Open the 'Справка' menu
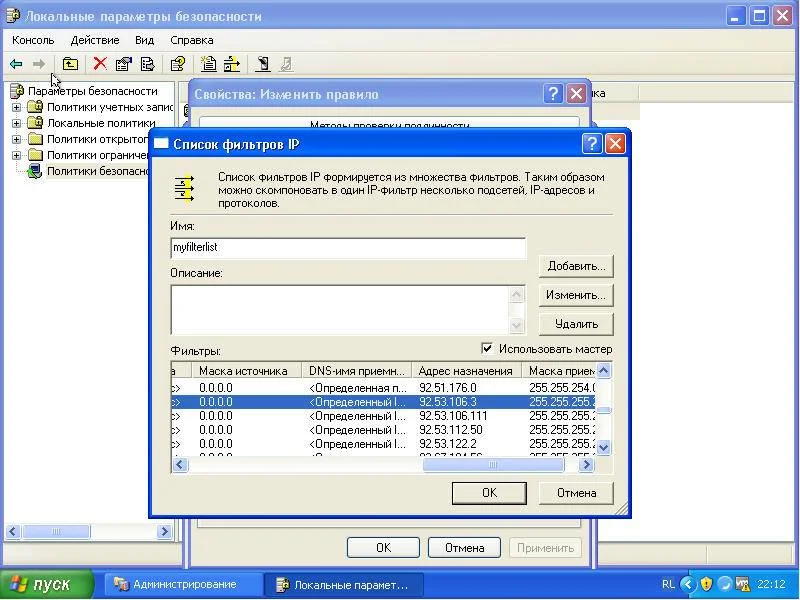 [191, 40]
